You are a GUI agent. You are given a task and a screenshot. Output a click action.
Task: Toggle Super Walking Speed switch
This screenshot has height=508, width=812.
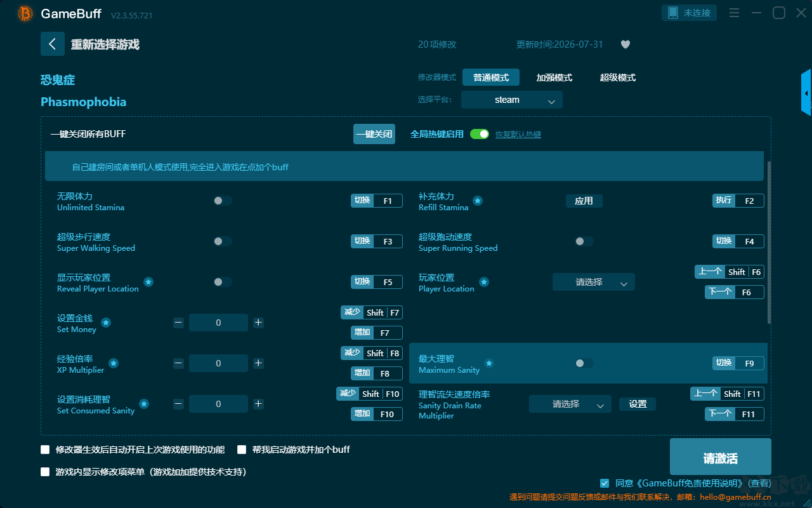click(x=223, y=241)
